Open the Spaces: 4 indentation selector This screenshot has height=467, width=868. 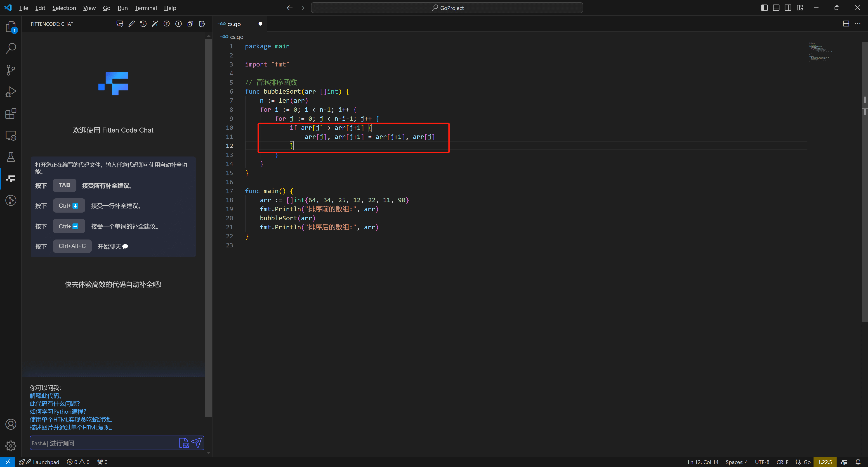coord(736,462)
